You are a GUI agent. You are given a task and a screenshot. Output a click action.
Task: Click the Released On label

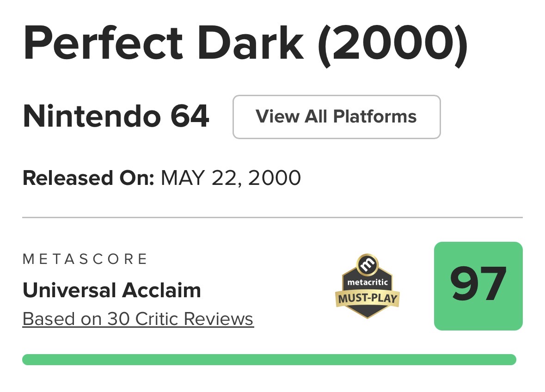tap(88, 178)
